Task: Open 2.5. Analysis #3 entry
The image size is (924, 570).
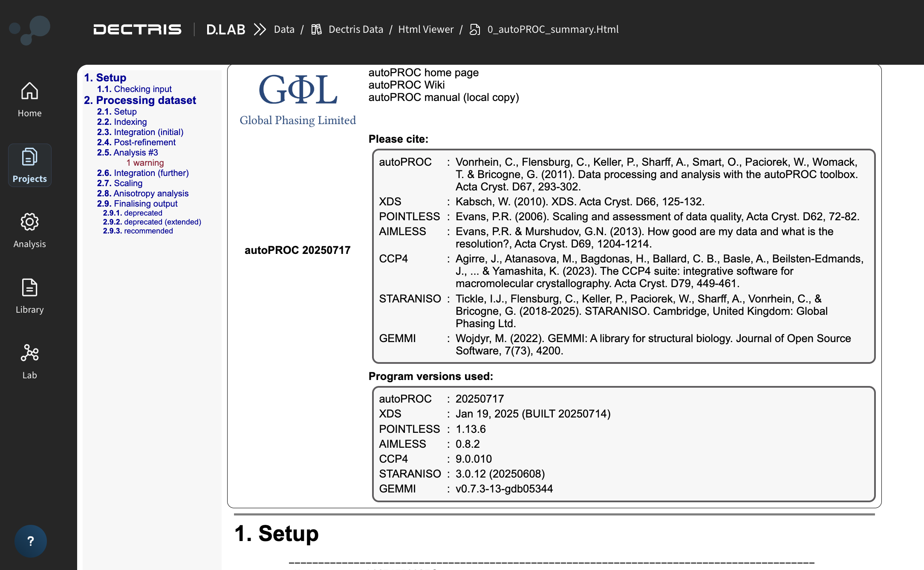Action: [127, 153]
